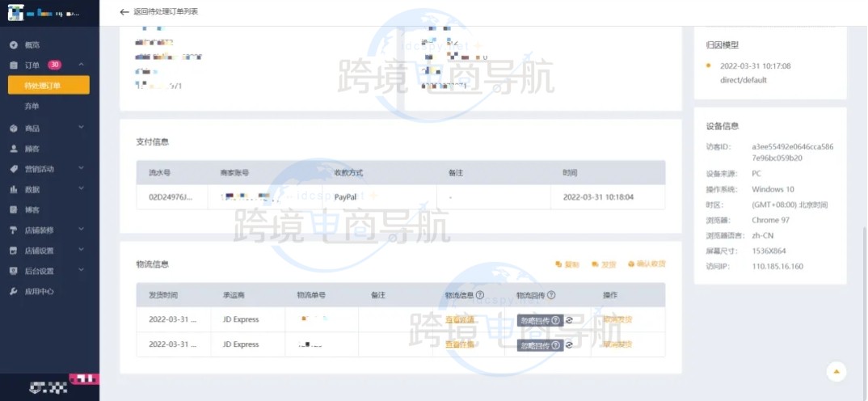Click the 应用中心 wrench icon

click(14, 291)
